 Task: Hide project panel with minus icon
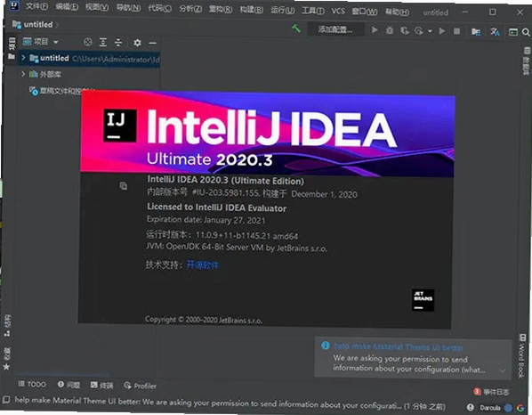(x=153, y=43)
